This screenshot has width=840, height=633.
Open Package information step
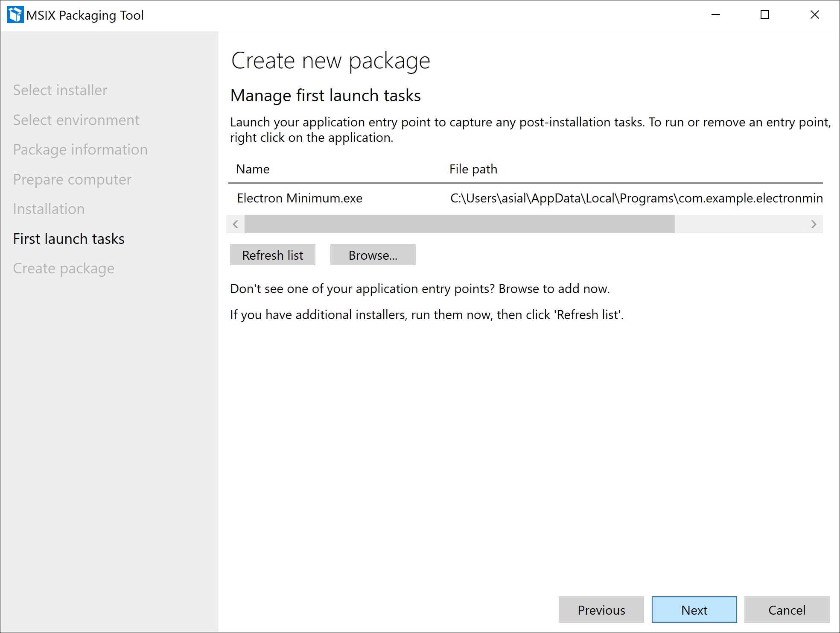coord(80,149)
